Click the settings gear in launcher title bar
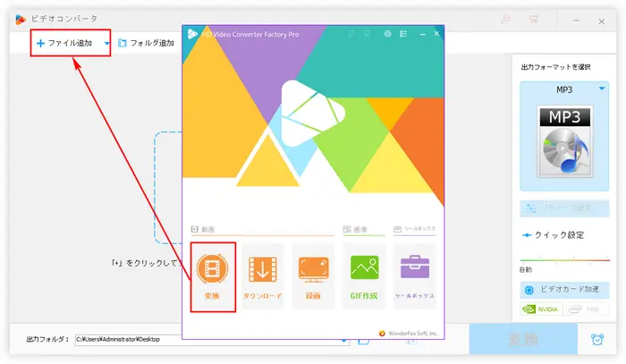626x364 pixels. click(x=387, y=34)
